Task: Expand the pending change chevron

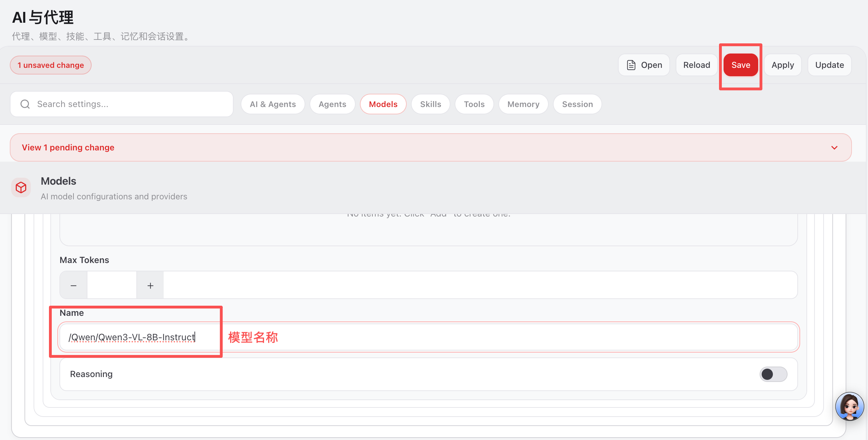Action: (x=834, y=148)
